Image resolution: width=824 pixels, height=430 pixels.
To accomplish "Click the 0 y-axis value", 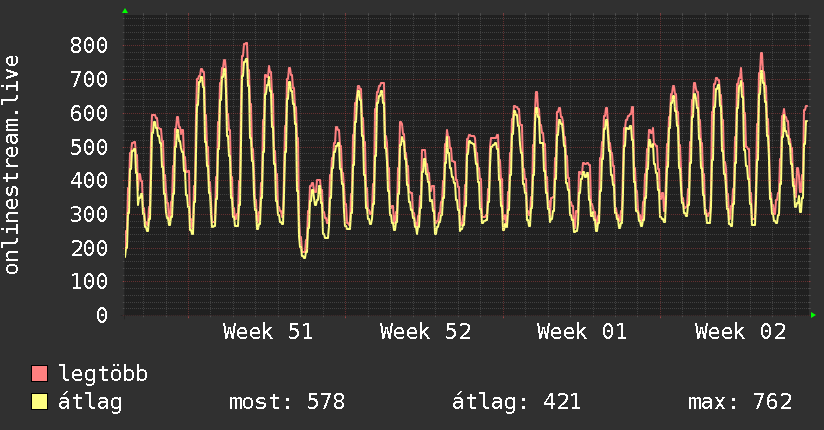I will tap(102, 315).
